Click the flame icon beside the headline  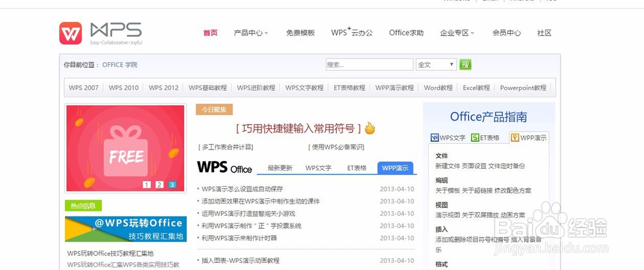pyautogui.click(x=370, y=128)
